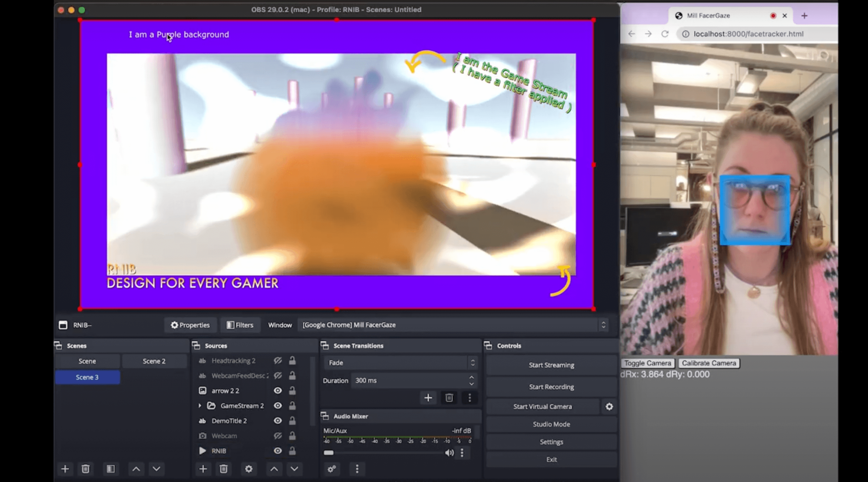The image size is (868, 482).
Task: Open virtual camera settings gear
Action: tap(609, 406)
